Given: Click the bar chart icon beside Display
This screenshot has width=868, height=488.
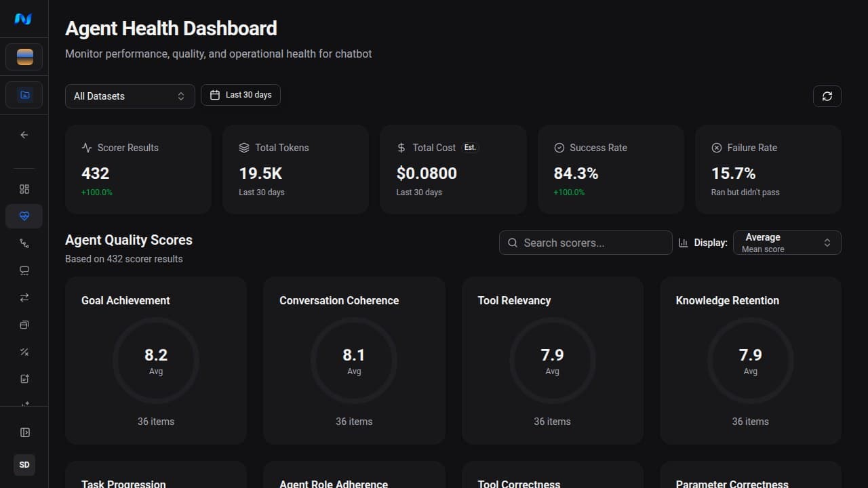Looking at the screenshot, I should [x=684, y=243].
